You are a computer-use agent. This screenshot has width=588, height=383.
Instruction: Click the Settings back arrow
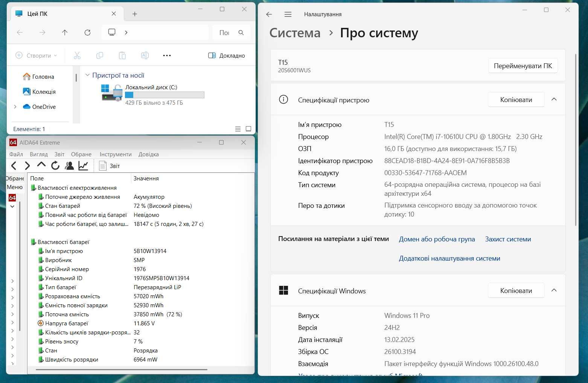[269, 14]
